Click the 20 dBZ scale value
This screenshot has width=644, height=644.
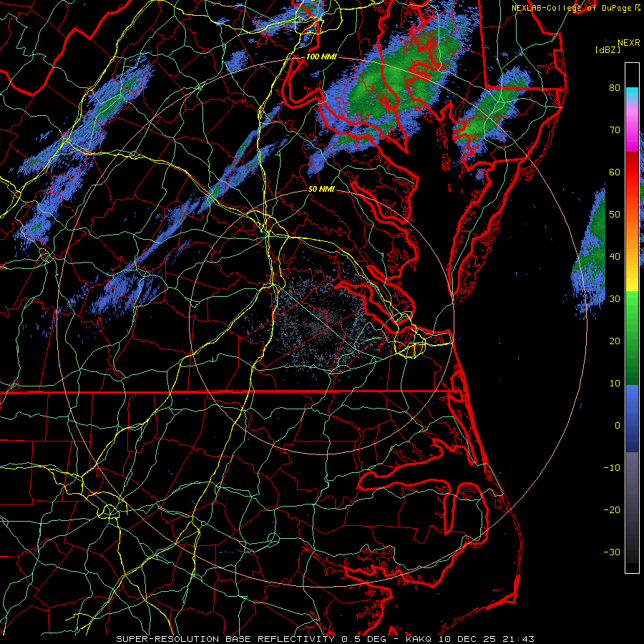(x=615, y=341)
